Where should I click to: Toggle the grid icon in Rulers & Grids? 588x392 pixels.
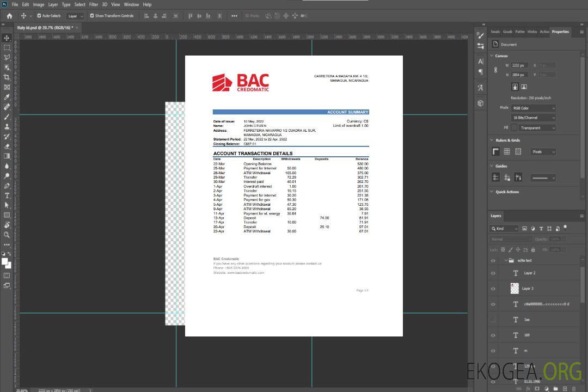click(x=507, y=151)
